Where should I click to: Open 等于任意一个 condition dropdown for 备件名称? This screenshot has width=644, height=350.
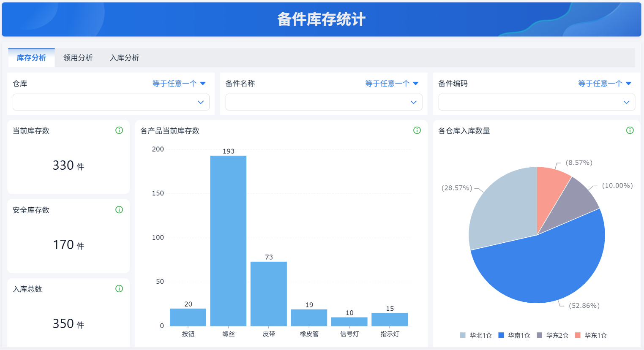(392, 84)
